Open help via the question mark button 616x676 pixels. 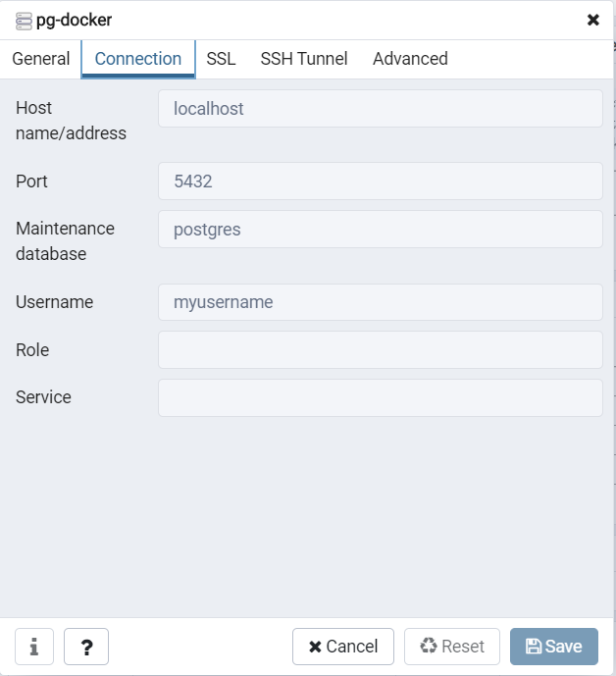coord(86,647)
